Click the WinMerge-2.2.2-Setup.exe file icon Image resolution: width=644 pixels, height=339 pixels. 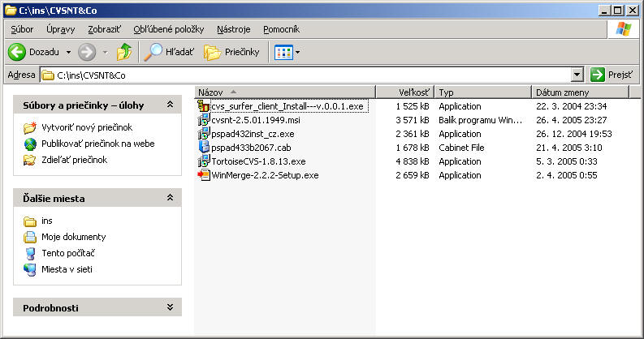click(x=204, y=175)
